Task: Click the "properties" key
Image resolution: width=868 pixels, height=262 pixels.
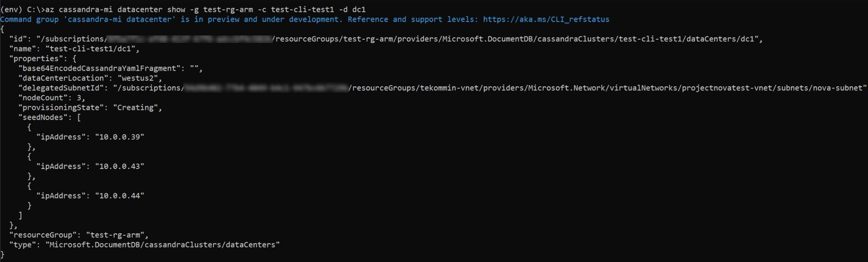Action: pos(36,59)
